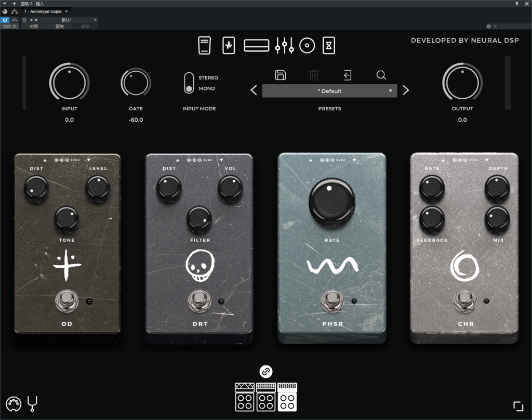Click the OD pedal TONE knob
The height and width of the screenshot is (420, 532).
[x=66, y=219]
